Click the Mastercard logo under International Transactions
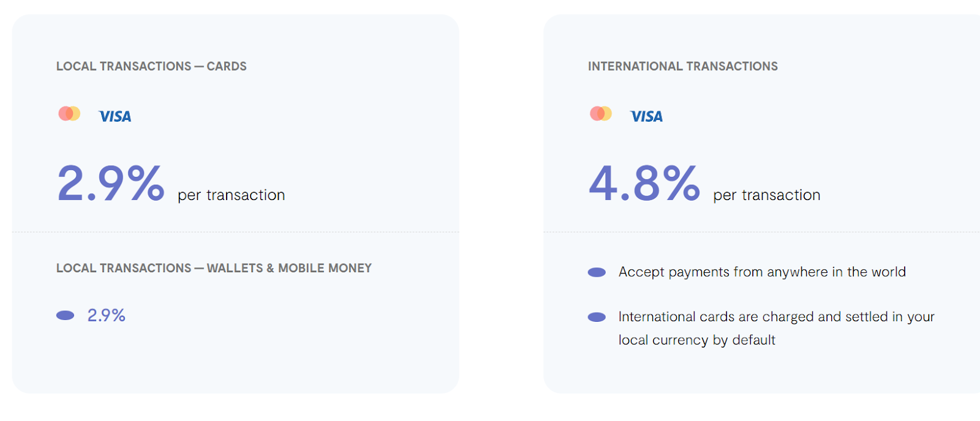This screenshot has width=980, height=421. click(601, 114)
